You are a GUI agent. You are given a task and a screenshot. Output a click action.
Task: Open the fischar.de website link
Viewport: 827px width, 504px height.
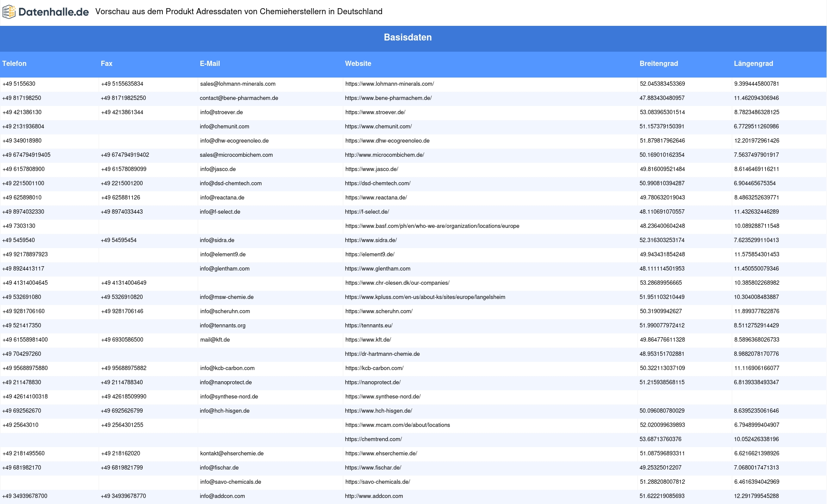pos(373,468)
